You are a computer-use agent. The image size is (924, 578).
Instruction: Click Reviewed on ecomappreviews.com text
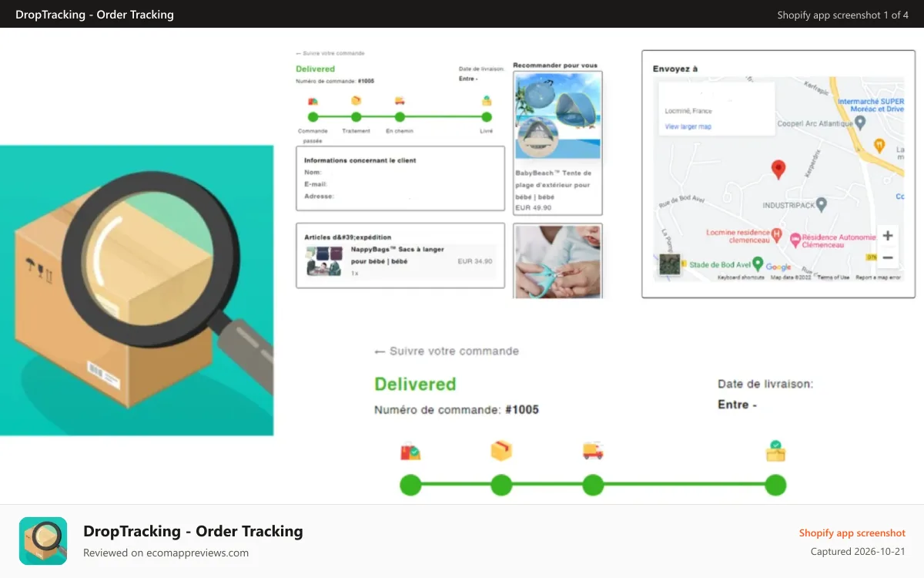point(166,553)
